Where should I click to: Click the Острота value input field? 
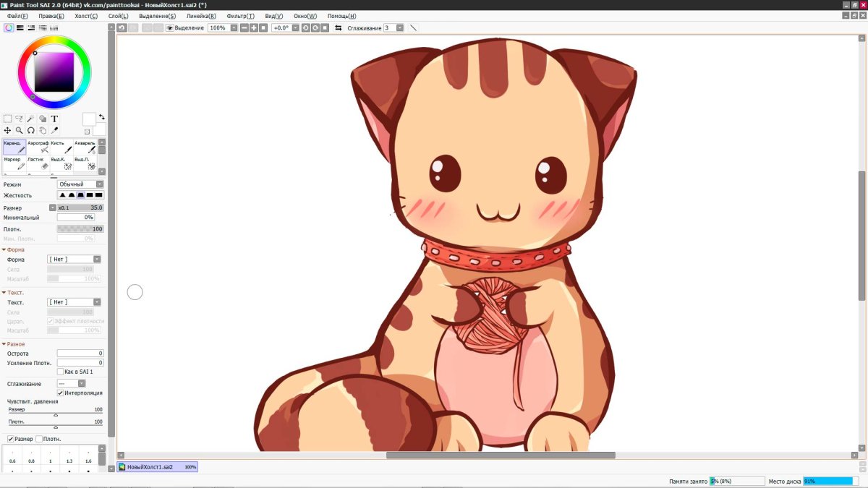(x=80, y=354)
